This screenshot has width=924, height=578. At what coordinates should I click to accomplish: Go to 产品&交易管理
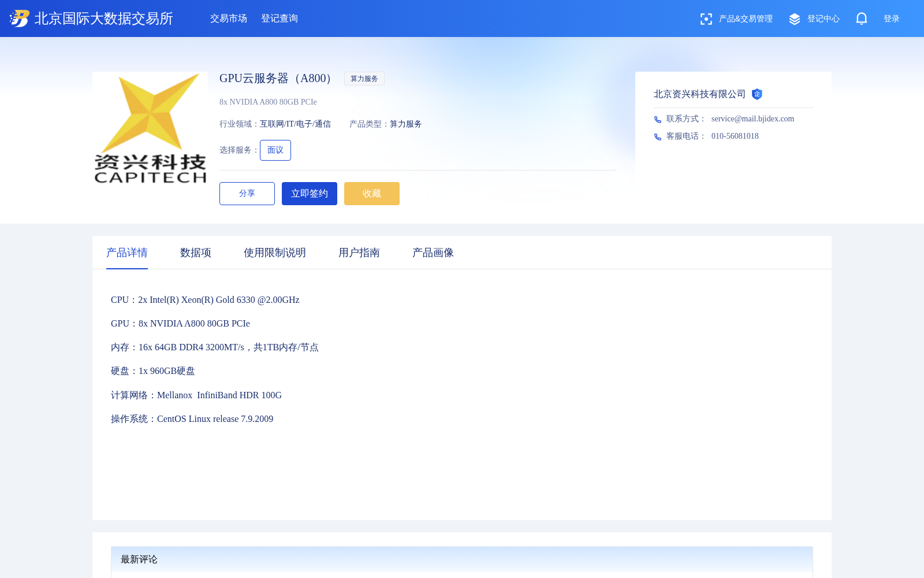pos(746,19)
